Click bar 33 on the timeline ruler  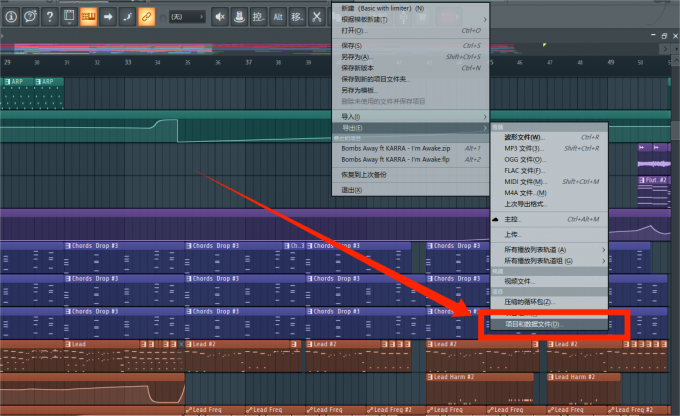128,62
